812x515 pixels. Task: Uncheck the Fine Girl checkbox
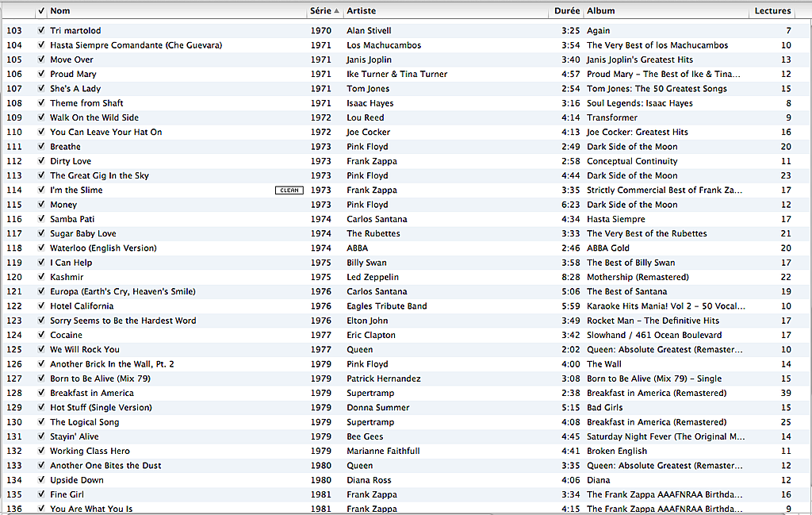(41, 495)
